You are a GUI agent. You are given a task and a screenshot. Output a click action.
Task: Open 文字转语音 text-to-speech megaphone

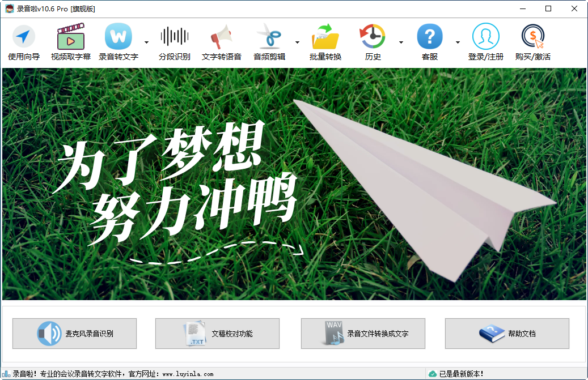tap(222, 42)
